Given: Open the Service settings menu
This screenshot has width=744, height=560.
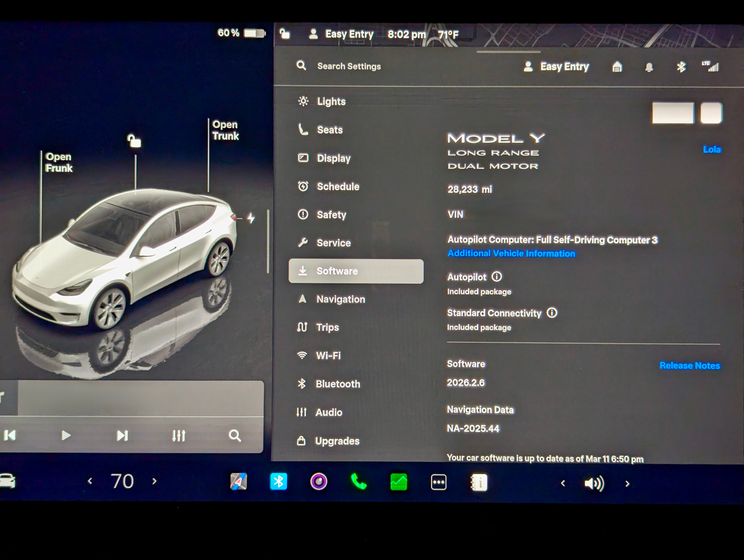Looking at the screenshot, I should point(333,243).
